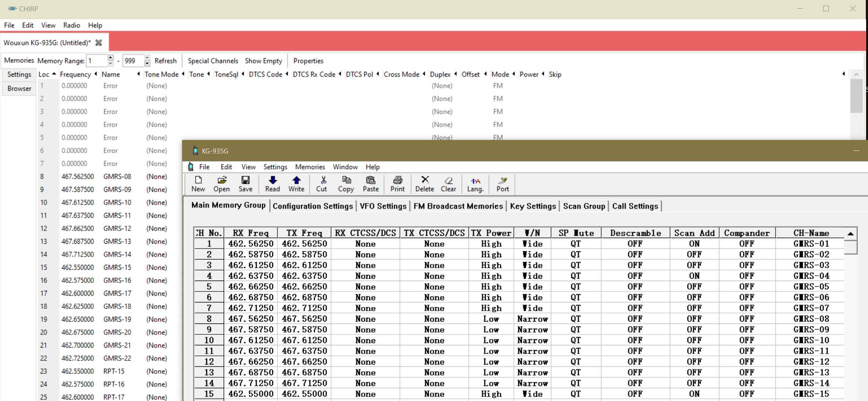The height and width of the screenshot is (401, 868).
Task: Open CHIRP View menu
Action: (x=48, y=25)
